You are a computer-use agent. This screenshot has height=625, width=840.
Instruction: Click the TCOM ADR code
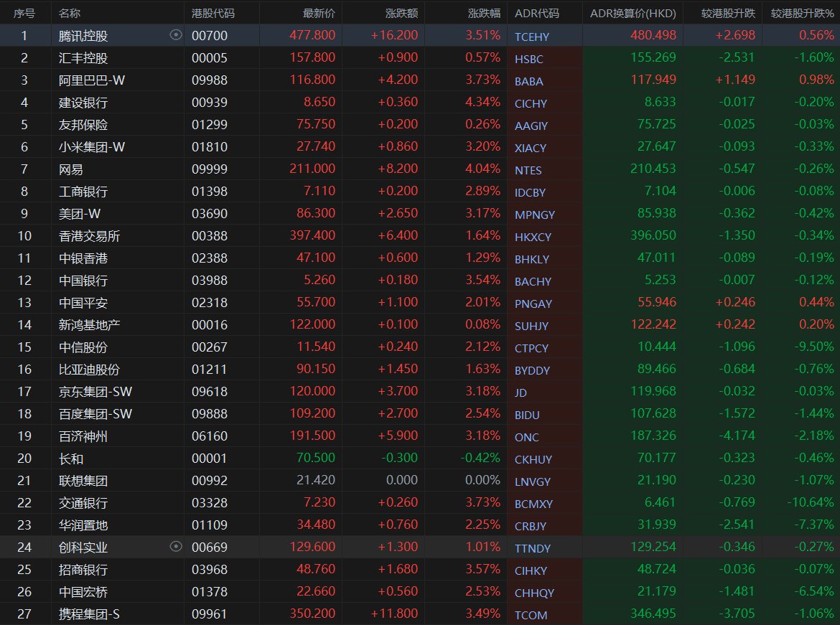click(531, 615)
